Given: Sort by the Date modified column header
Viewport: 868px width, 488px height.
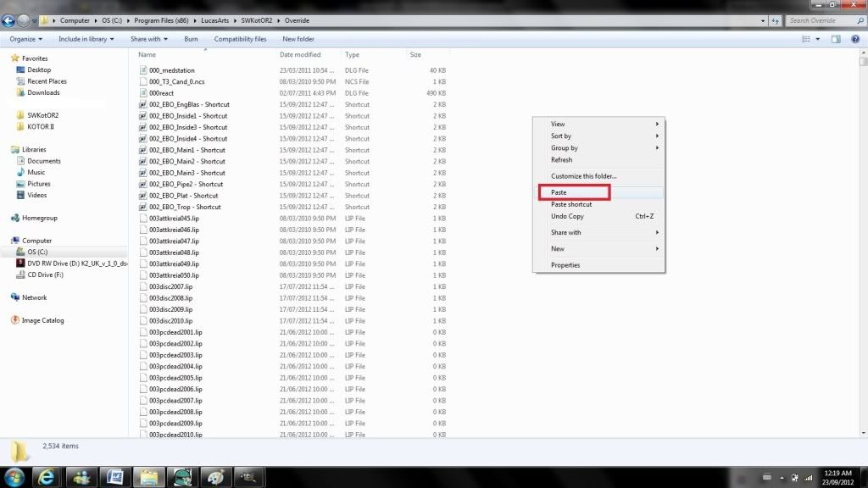Looking at the screenshot, I should (300, 55).
